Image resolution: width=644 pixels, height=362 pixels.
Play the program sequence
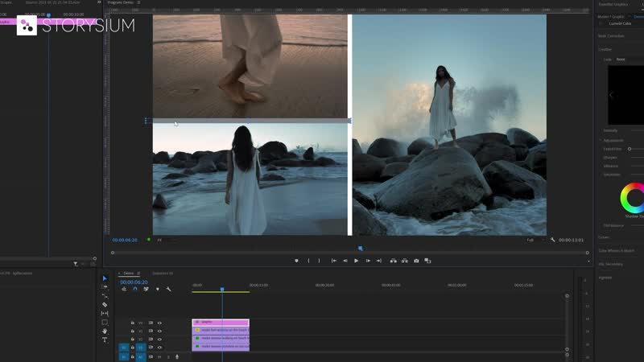(x=356, y=261)
